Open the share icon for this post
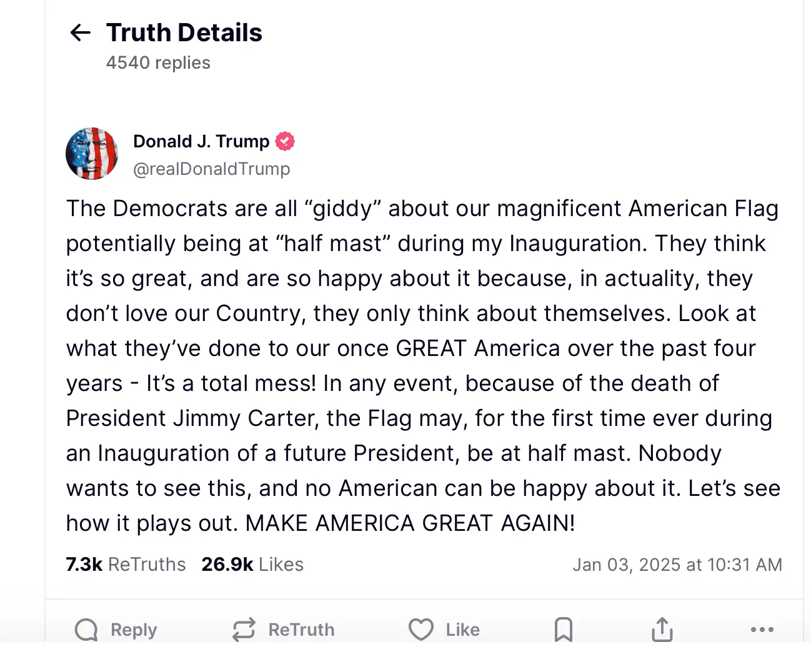Screen dimensions: 811x672 [x=662, y=630]
